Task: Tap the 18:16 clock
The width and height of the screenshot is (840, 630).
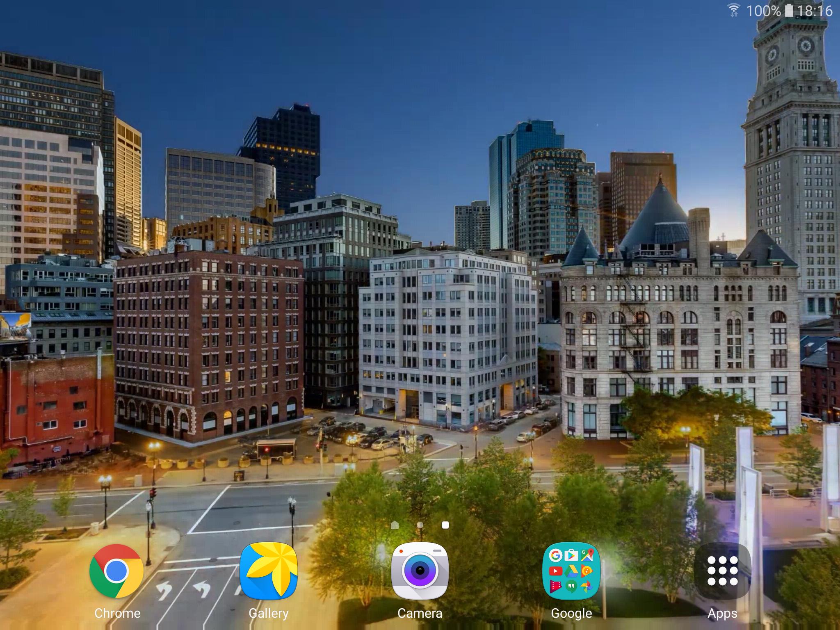Action: (x=815, y=11)
